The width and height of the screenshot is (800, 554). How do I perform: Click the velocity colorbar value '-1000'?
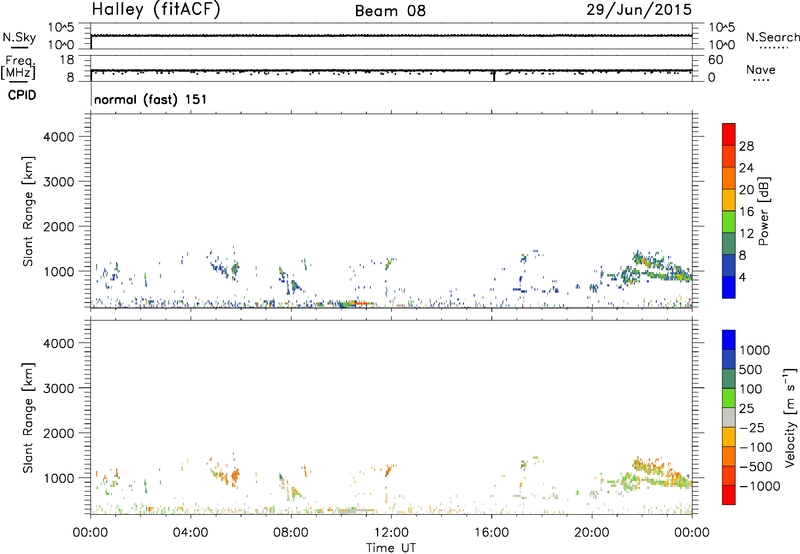point(759,486)
